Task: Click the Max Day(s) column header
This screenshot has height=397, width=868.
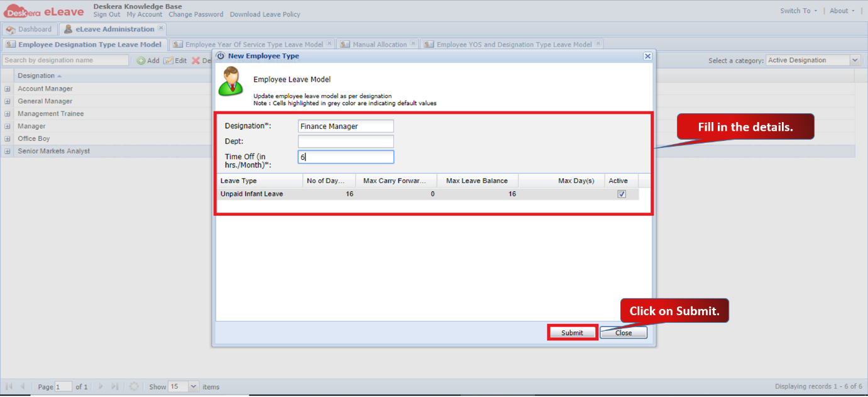Action: 561,181
